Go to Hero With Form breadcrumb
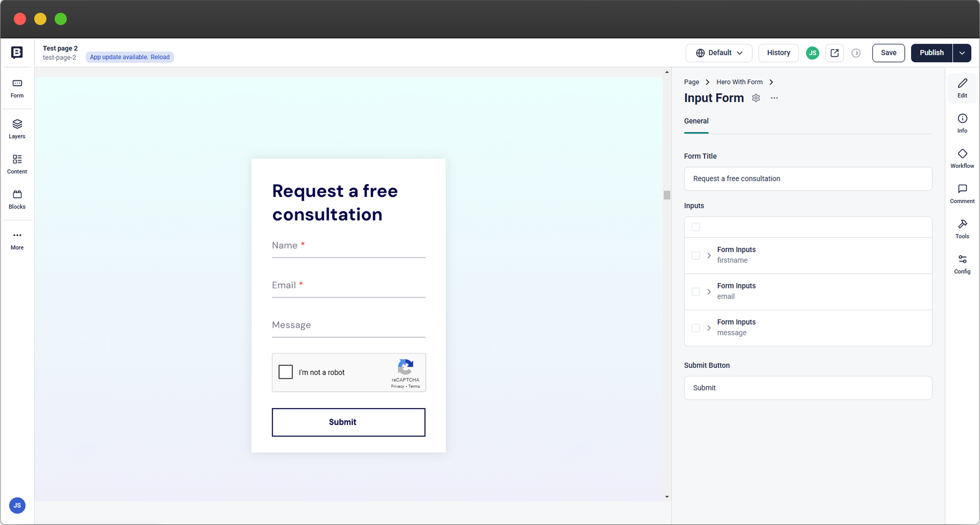 pyautogui.click(x=739, y=82)
